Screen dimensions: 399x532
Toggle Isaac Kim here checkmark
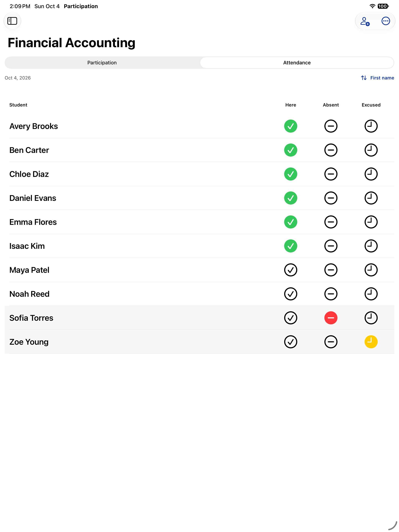[291, 246]
